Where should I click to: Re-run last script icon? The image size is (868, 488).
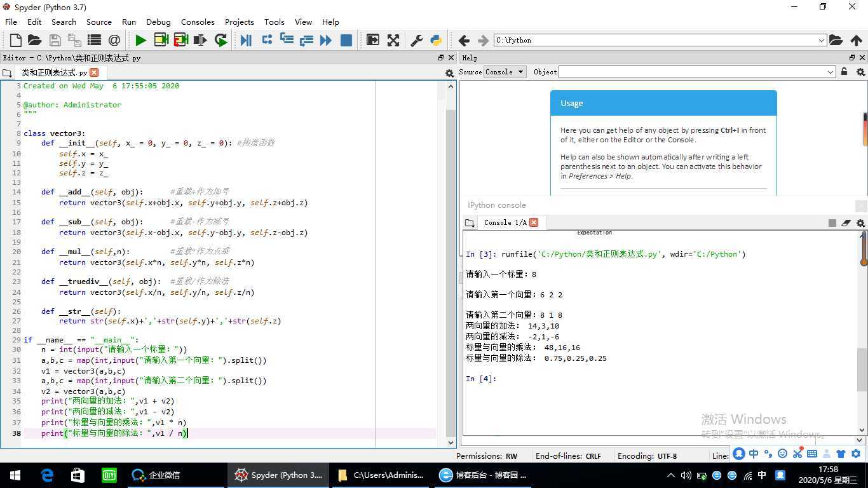point(220,40)
